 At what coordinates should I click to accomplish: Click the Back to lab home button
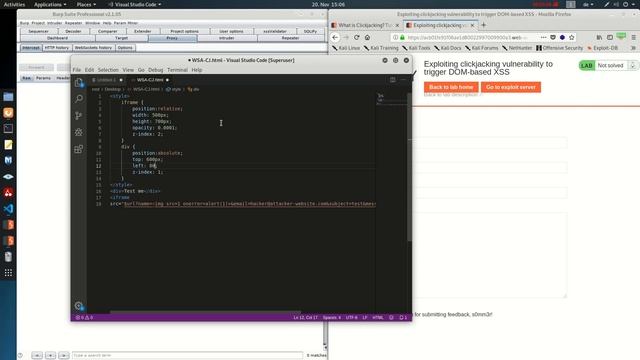tap(451, 87)
